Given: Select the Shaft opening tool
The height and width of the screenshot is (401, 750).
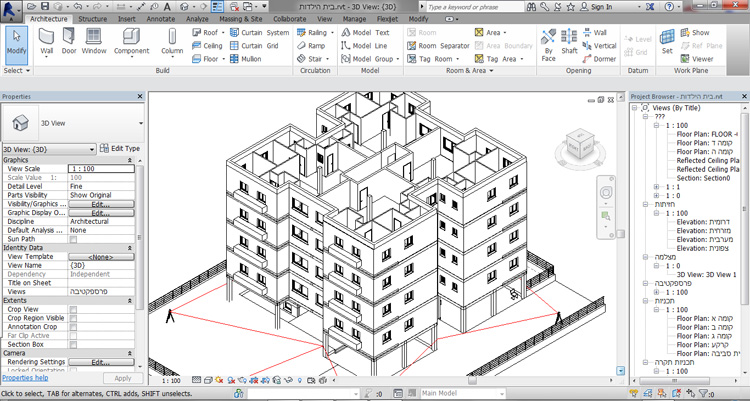Looking at the screenshot, I should pyautogui.click(x=569, y=42).
